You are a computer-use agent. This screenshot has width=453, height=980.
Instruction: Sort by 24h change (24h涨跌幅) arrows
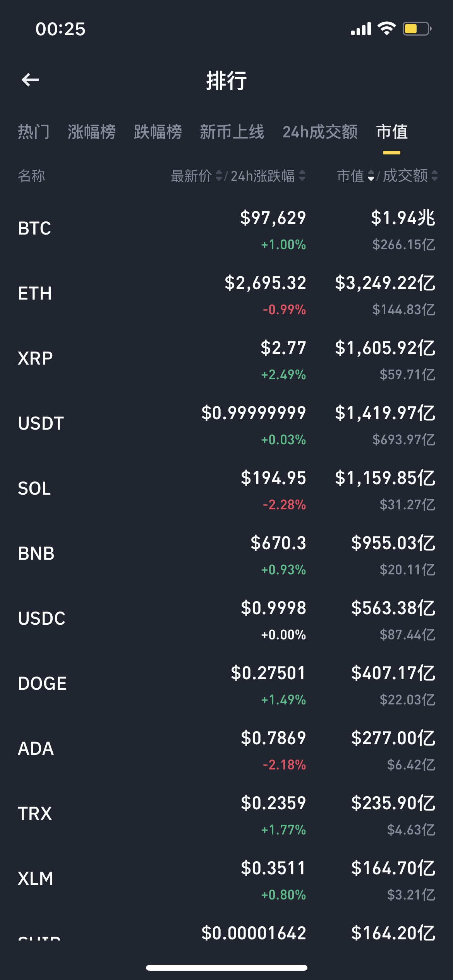click(302, 176)
